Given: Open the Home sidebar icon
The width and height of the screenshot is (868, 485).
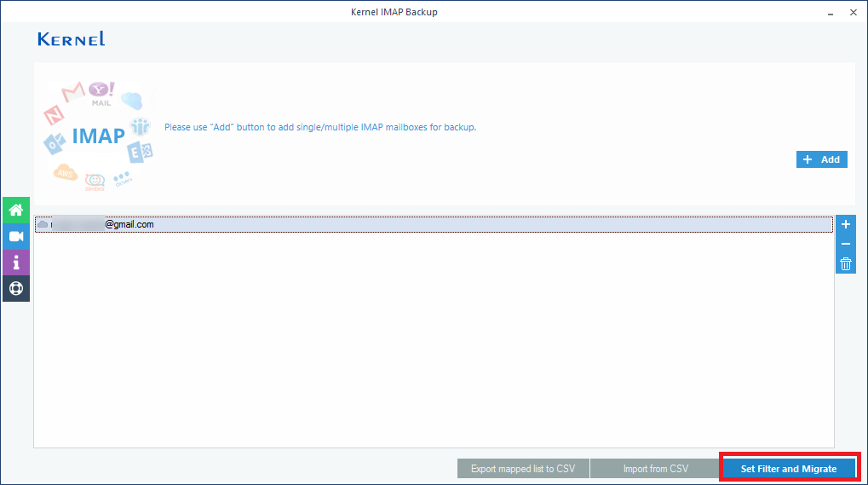Looking at the screenshot, I should 16,211.
